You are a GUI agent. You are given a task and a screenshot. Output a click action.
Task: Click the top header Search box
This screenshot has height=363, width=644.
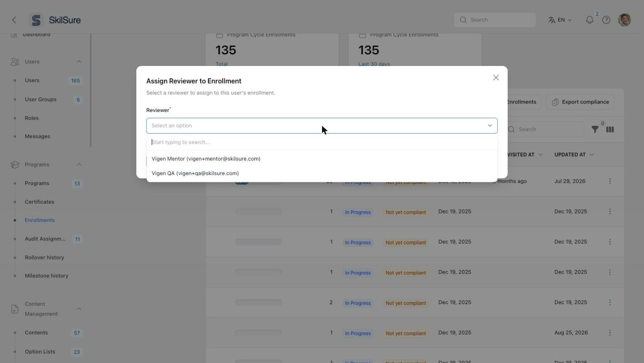point(495,20)
